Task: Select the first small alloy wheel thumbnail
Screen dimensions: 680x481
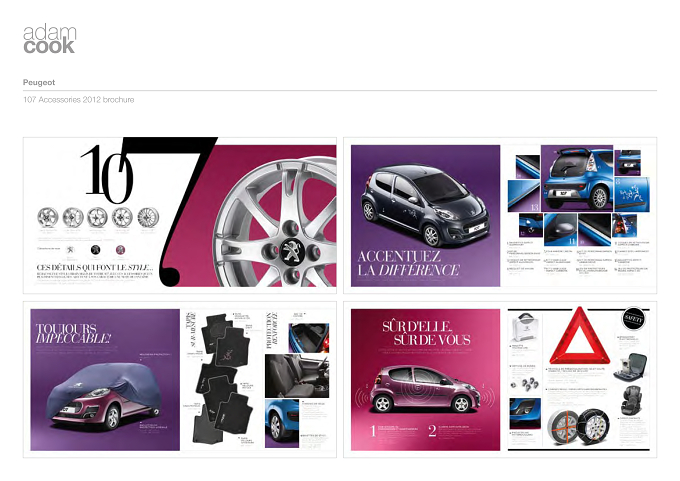Action: [47, 217]
